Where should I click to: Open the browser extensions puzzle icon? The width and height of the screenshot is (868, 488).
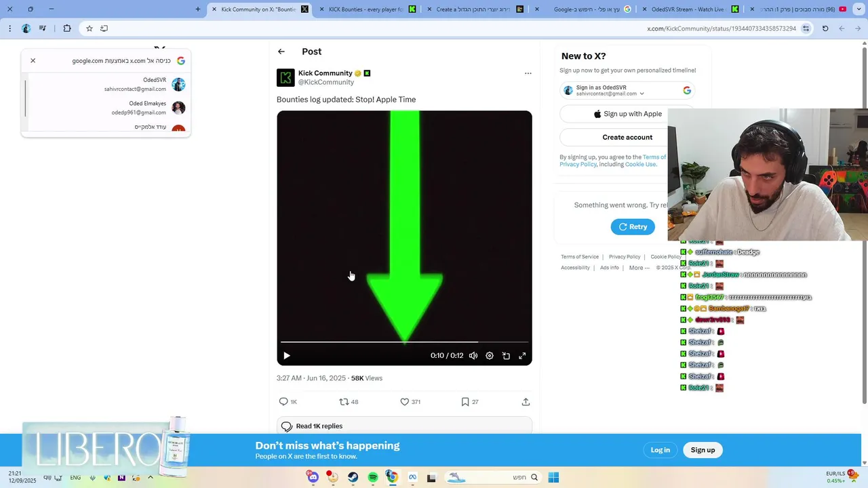tap(67, 28)
